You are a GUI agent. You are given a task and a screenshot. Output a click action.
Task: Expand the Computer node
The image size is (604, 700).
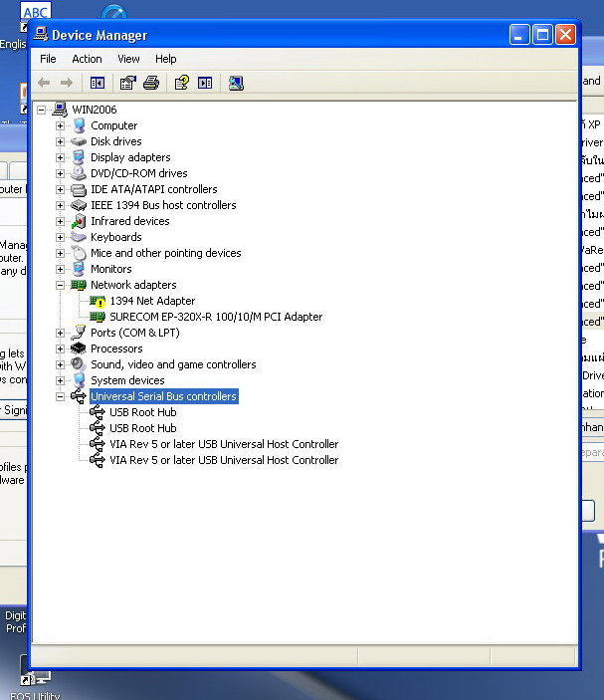(61, 125)
